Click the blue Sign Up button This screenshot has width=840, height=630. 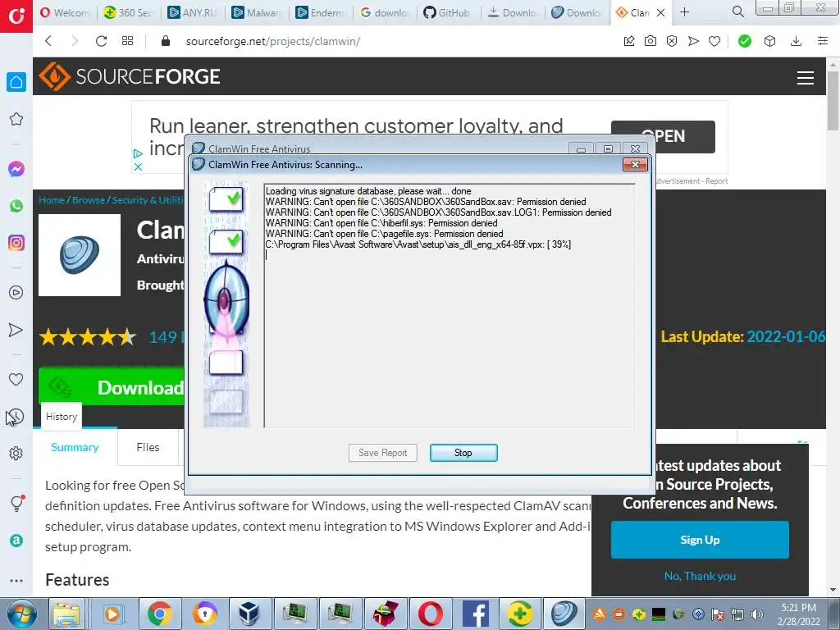tap(700, 540)
